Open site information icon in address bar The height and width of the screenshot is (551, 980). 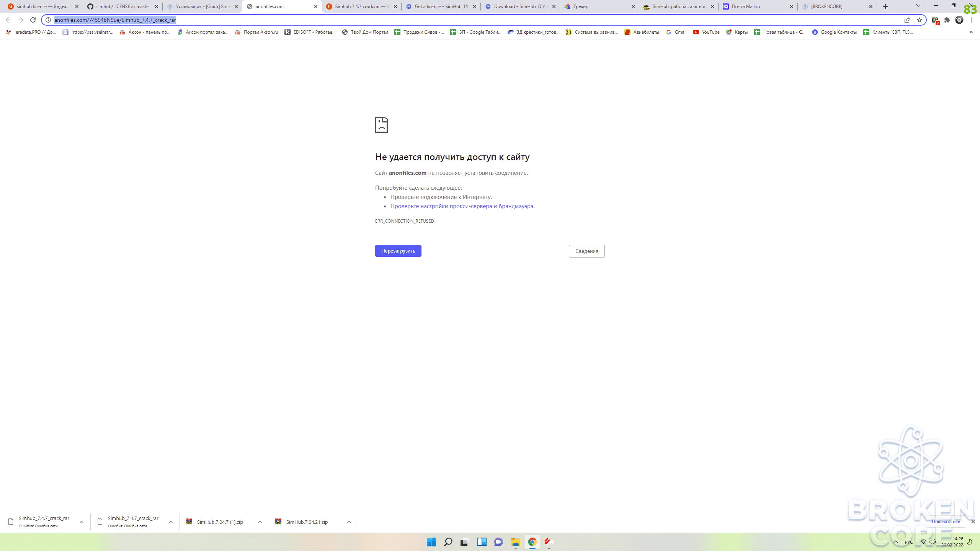(x=48, y=20)
